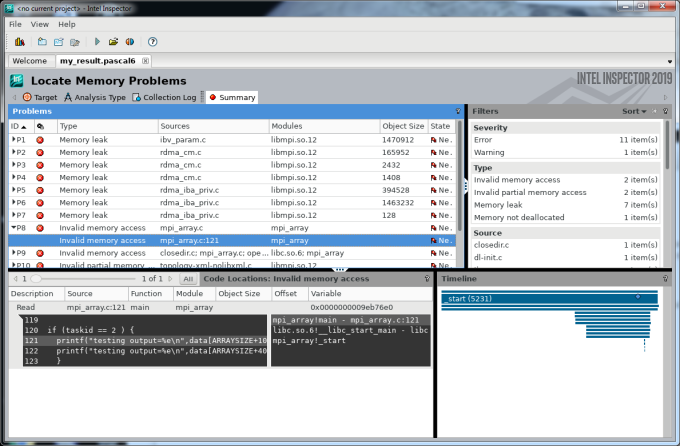Expand problem P3 row
Image resolution: width=680 pixels, height=446 pixels.
(x=13, y=164)
